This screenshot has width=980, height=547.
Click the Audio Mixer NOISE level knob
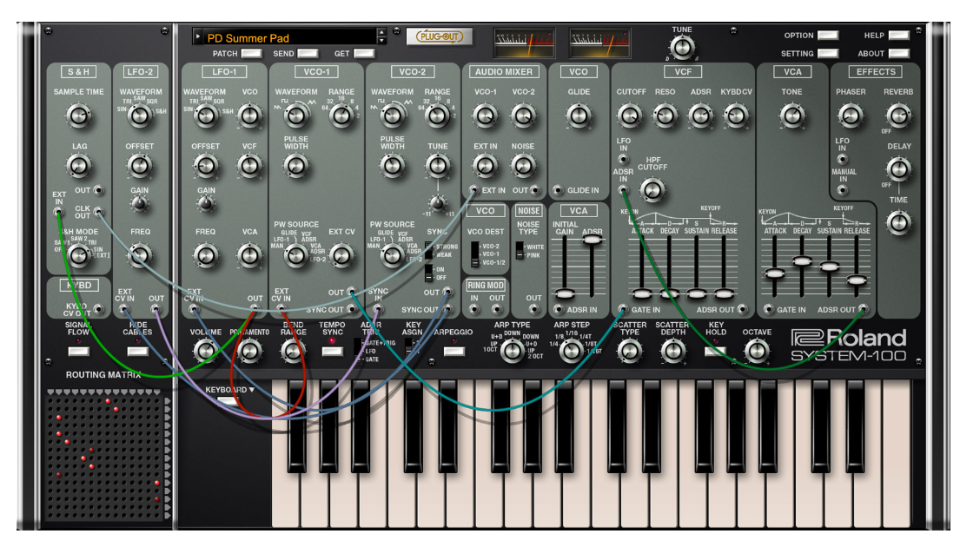[x=523, y=166]
